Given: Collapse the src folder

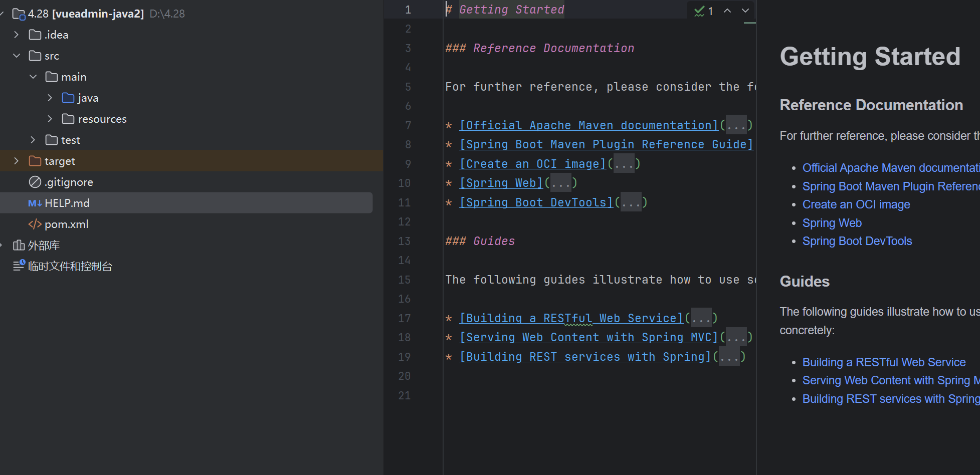Looking at the screenshot, I should pos(17,56).
